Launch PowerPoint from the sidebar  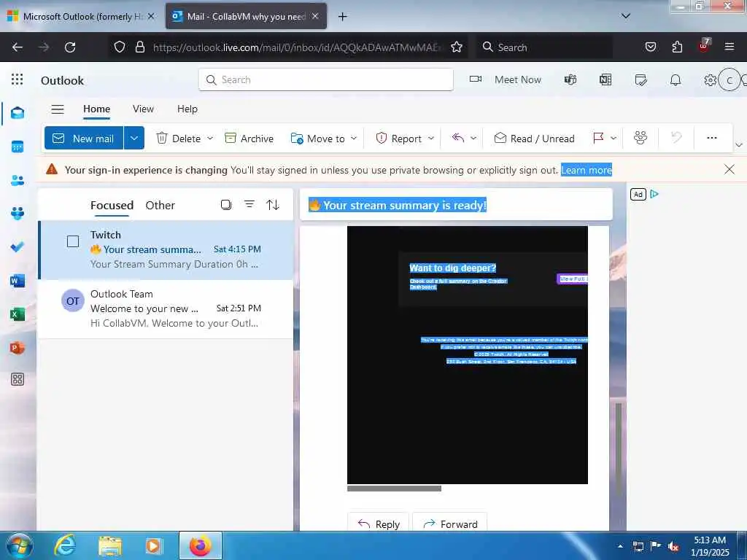(x=18, y=348)
